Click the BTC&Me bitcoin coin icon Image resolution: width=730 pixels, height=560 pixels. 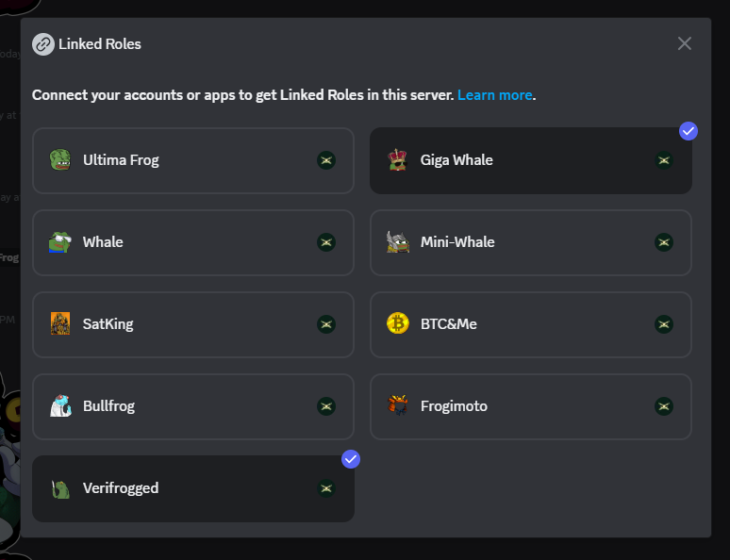pyautogui.click(x=397, y=324)
